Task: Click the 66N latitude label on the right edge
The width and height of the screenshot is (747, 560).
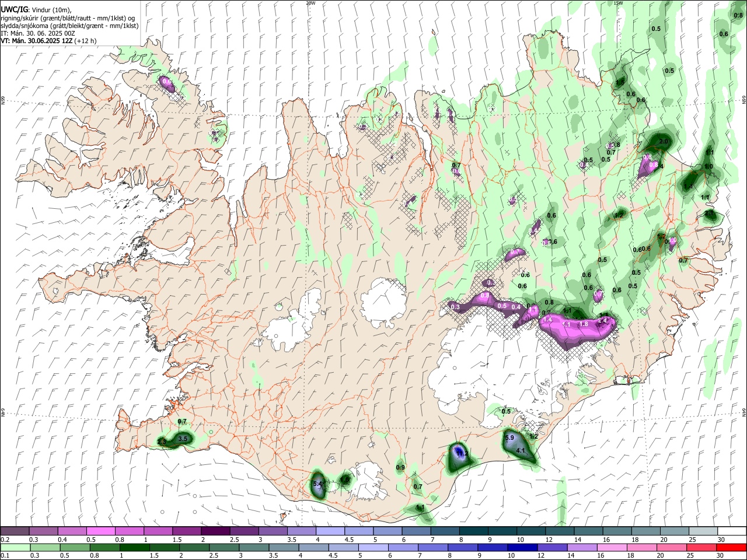Action: tap(744, 100)
